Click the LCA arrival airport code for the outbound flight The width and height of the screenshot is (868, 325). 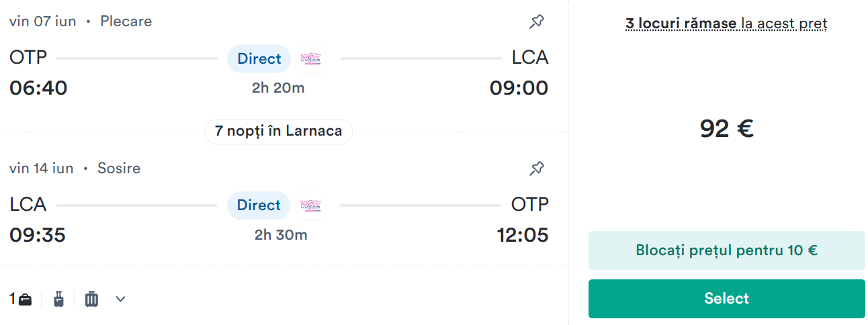[530, 58]
